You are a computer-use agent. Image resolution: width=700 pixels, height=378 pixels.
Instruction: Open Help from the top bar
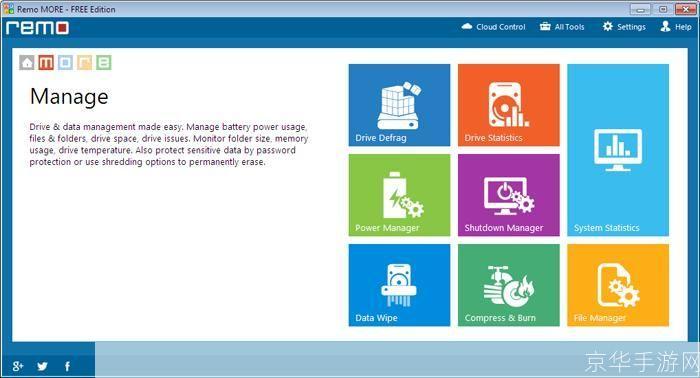pyautogui.click(x=676, y=27)
